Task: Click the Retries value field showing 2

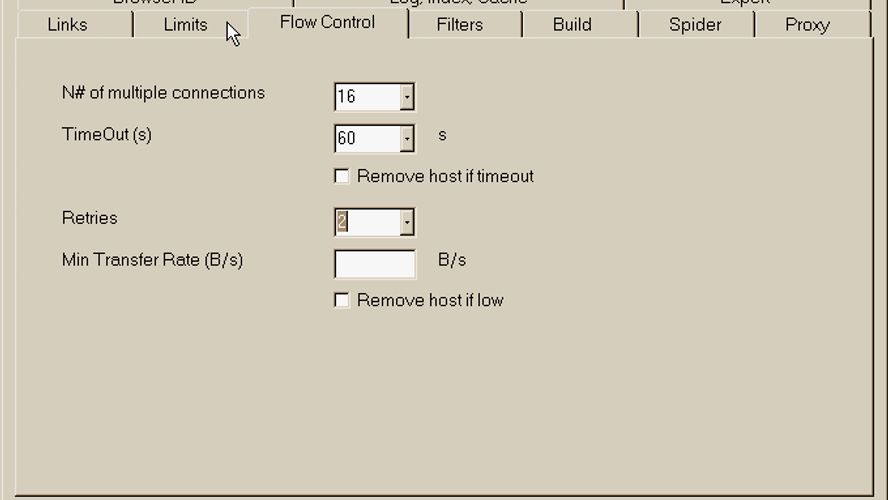Action: (367, 222)
